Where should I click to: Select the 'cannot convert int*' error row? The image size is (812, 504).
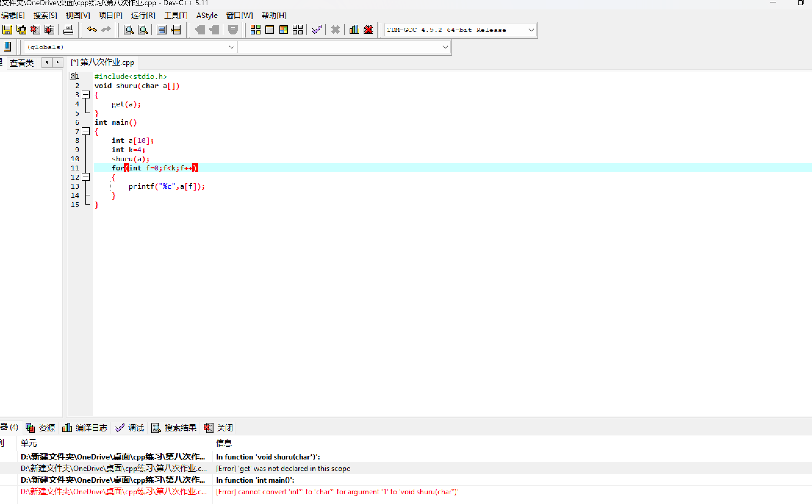[337, 492]
